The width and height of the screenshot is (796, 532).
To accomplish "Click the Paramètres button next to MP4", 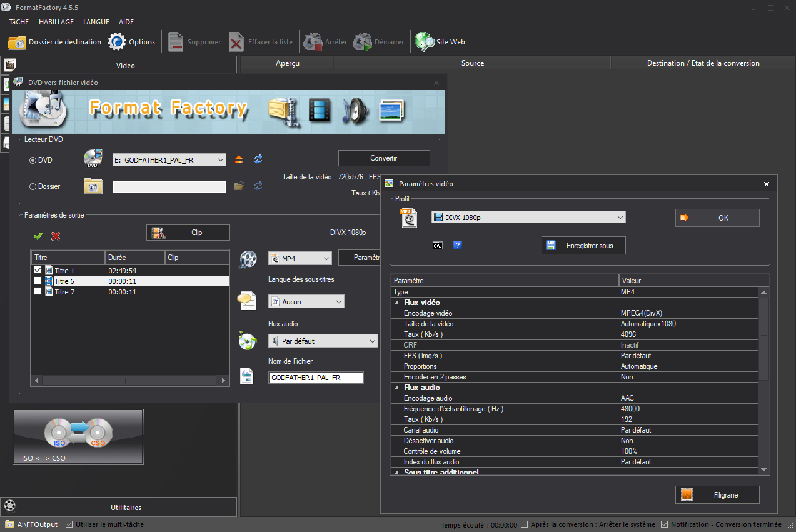I will [x=360, y=258].
